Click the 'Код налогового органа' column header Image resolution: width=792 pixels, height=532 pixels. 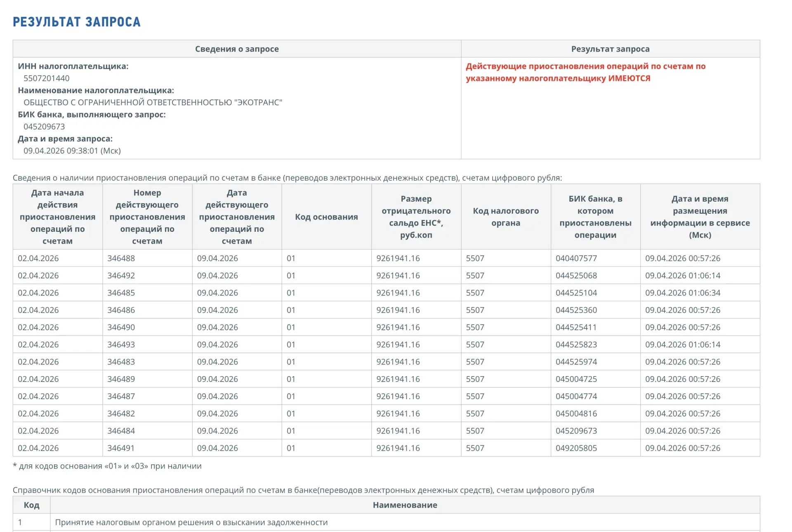[506, 217]
